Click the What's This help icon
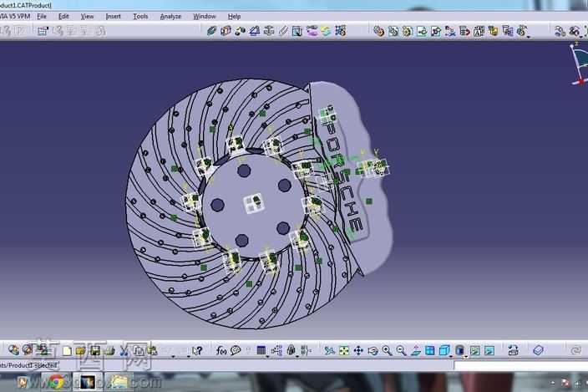Viewport: 588px width, 392px height. (x=197, y=350)
